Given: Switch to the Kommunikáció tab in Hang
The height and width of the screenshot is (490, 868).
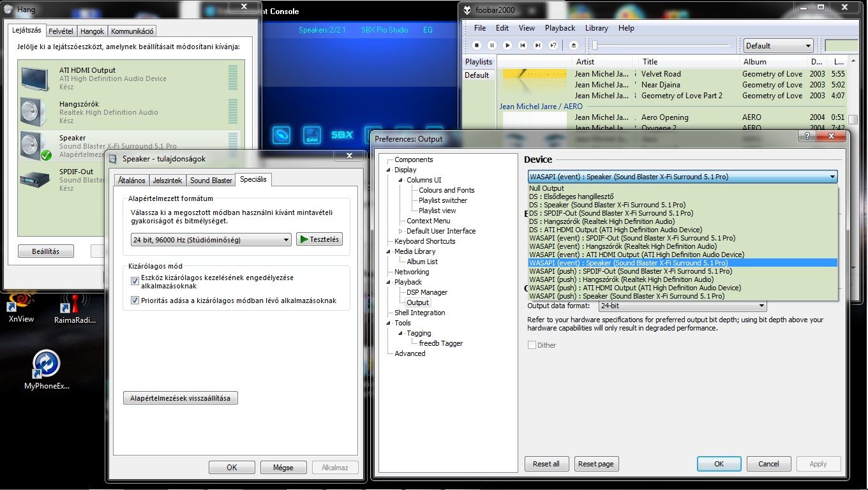Looking at the screenshot, I should point(132,31).
